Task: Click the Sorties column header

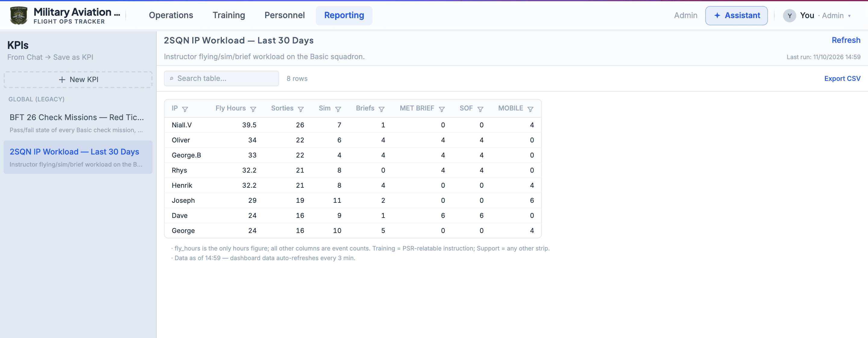Action: tap(282, 108)
